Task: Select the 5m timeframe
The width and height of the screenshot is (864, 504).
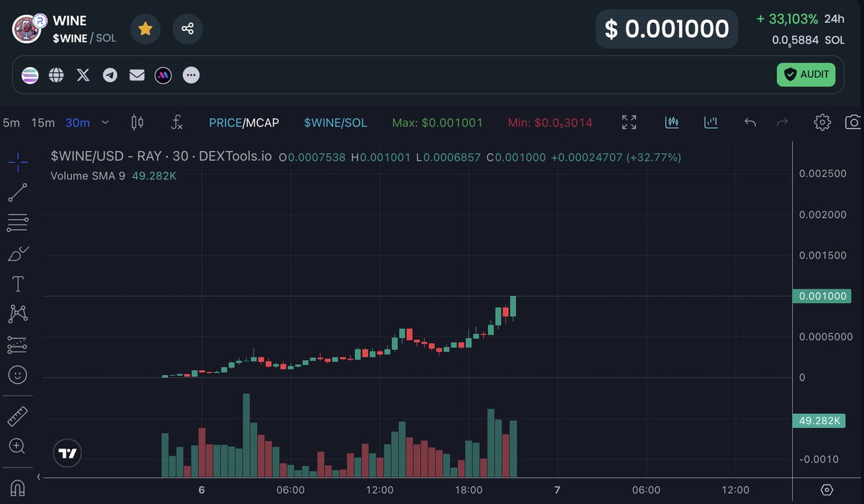Action: tap(12, 122)
